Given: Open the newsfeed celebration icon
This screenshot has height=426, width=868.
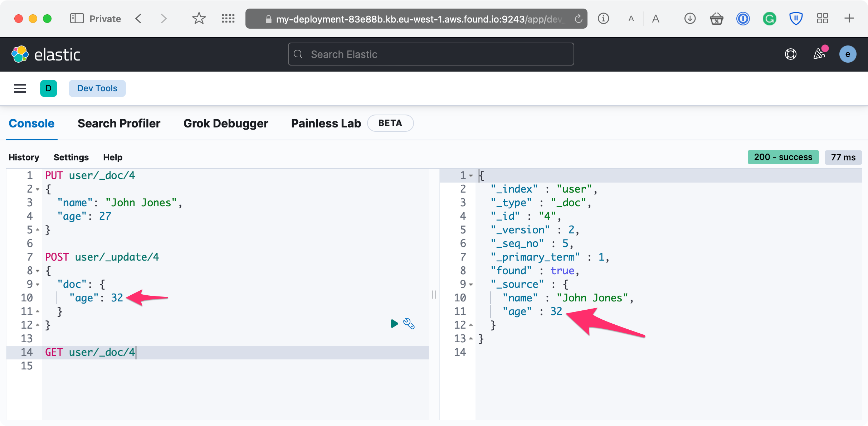Looking at the screenshot, I should point(819,54).
